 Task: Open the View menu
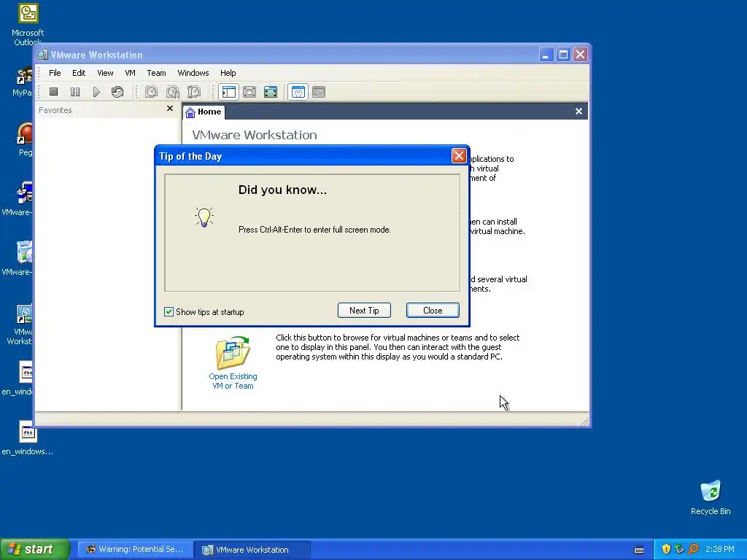tap(105, 73)
